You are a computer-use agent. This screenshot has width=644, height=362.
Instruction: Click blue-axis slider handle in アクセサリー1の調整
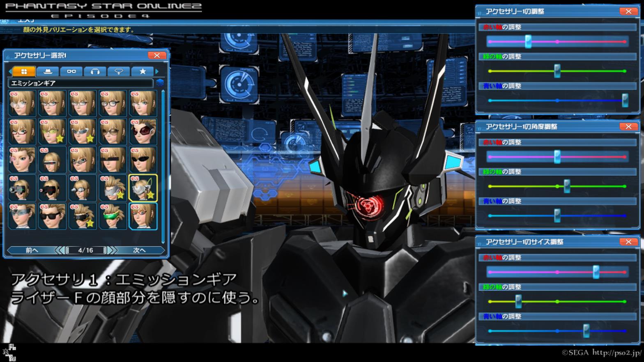coord(625,101)
